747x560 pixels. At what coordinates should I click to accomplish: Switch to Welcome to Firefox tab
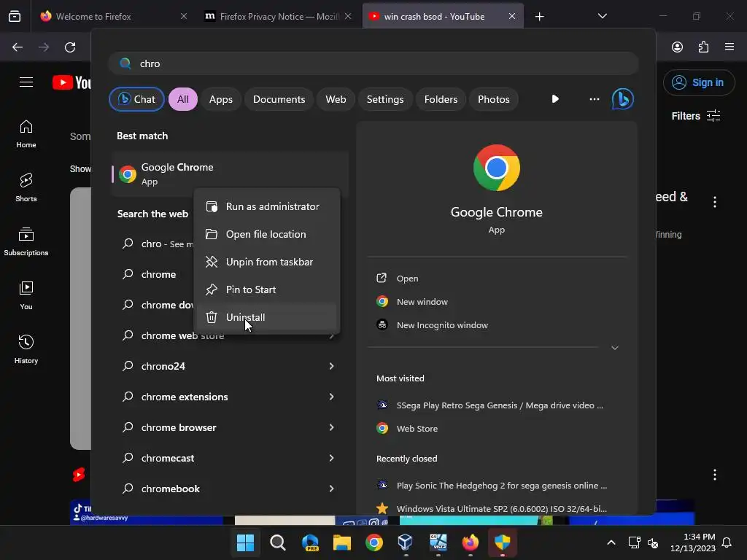point(112,16)
